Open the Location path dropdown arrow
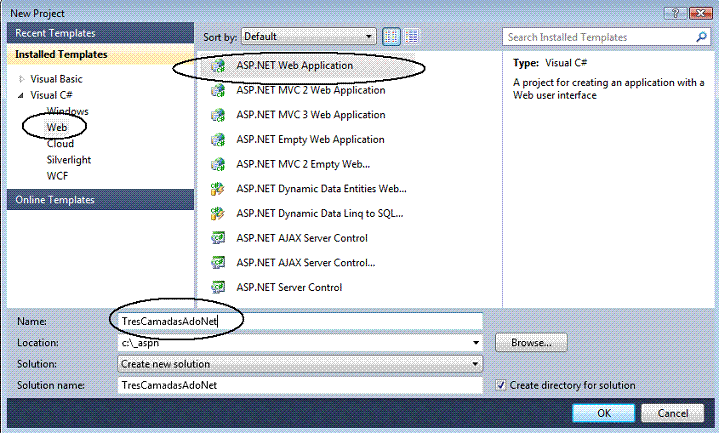719x433 pixels. [476, 343]
